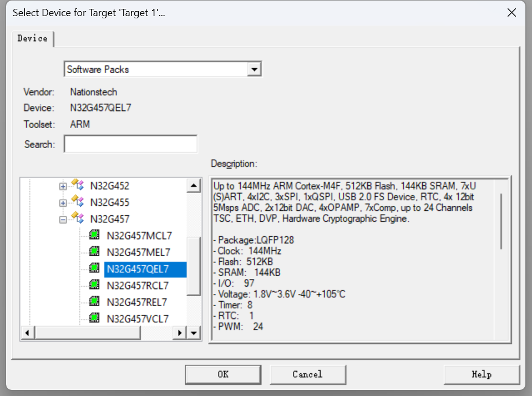Expand the N32G452 tree node
The height and width of the screenshot is (396, 532).
point(63,186)
